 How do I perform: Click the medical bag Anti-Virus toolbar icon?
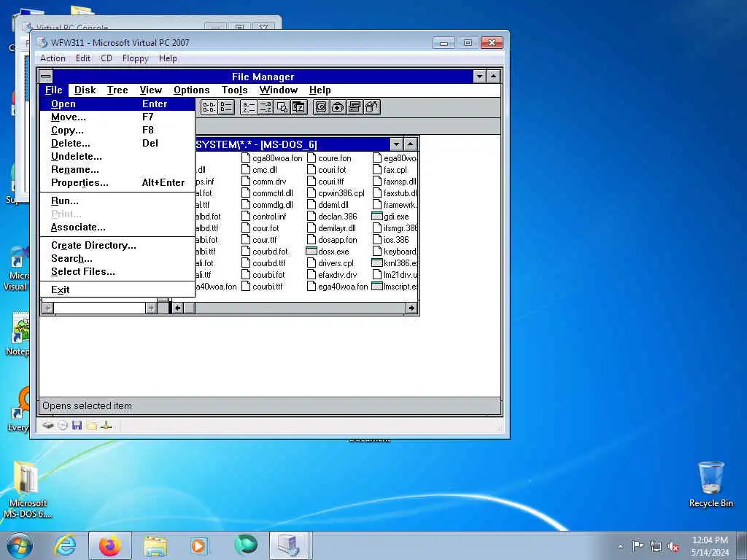pos(337,107)
